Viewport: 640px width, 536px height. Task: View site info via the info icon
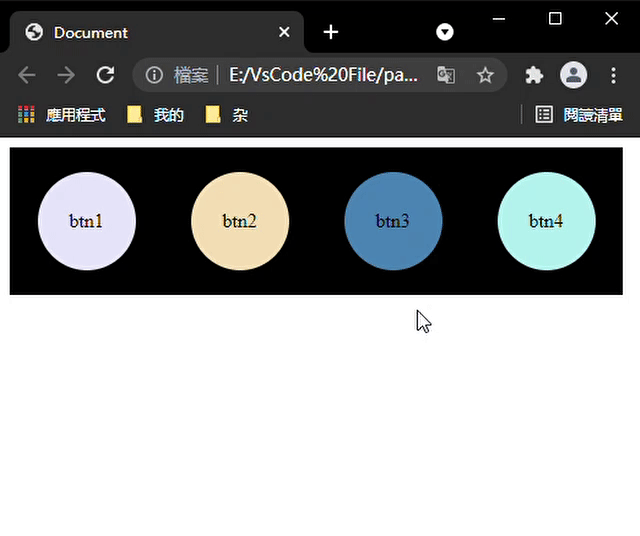[x=154, y=75]
